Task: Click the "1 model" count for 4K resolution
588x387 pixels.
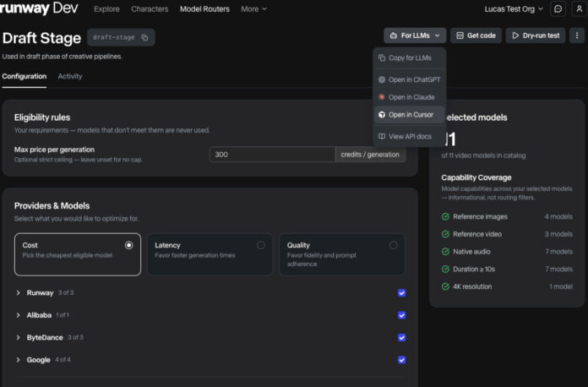Action: point(561,286)
